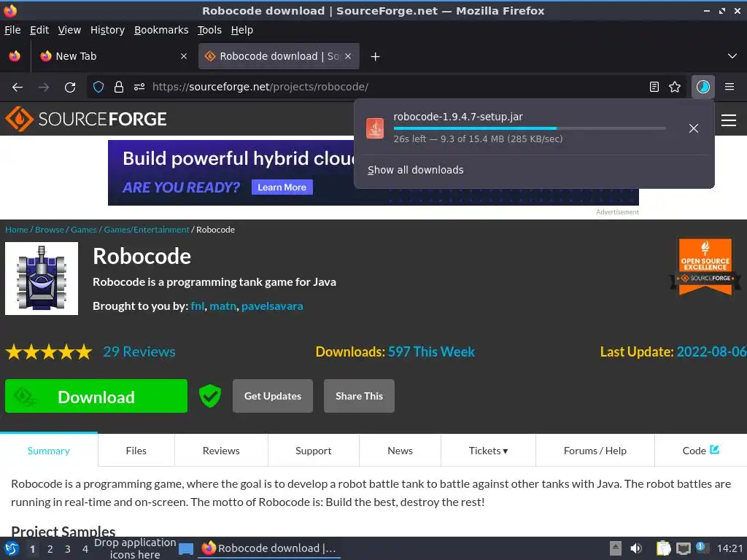Open the taskbar application menu icon
Image resolution: width=747 pixels, height=560 pixels.
(x=12, y=548)
